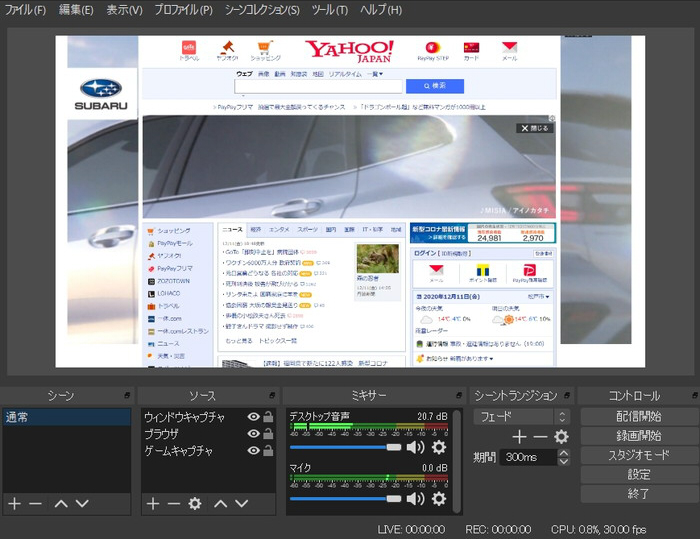Screen dimensions: 700x539
Task: Click the ショッピング cart icon in Yahoo header
Action: click(x=265, y=50)
